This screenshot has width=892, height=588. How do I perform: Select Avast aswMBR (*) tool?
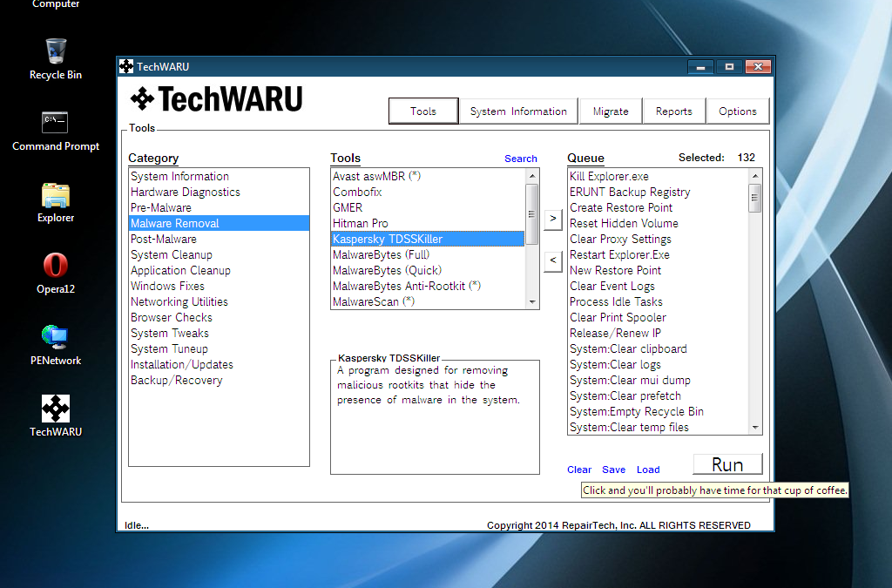pyautogui.click(x=428, y=176)
